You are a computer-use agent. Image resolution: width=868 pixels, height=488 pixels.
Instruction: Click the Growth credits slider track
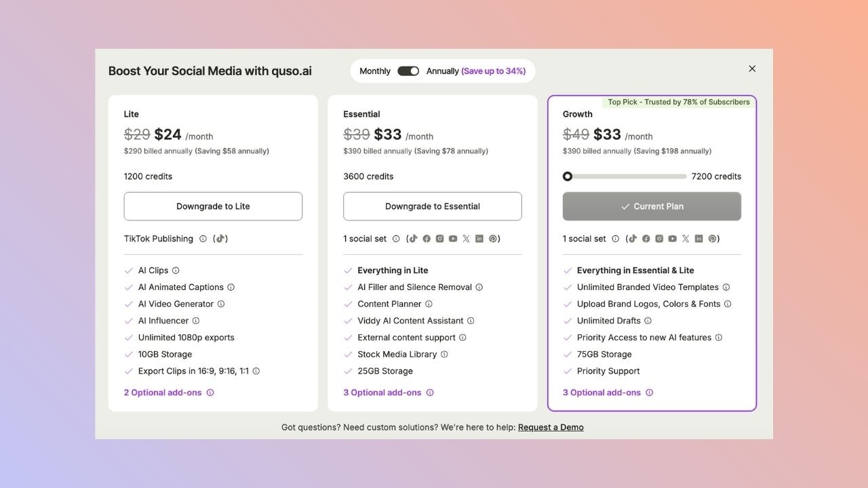(625, 176)
